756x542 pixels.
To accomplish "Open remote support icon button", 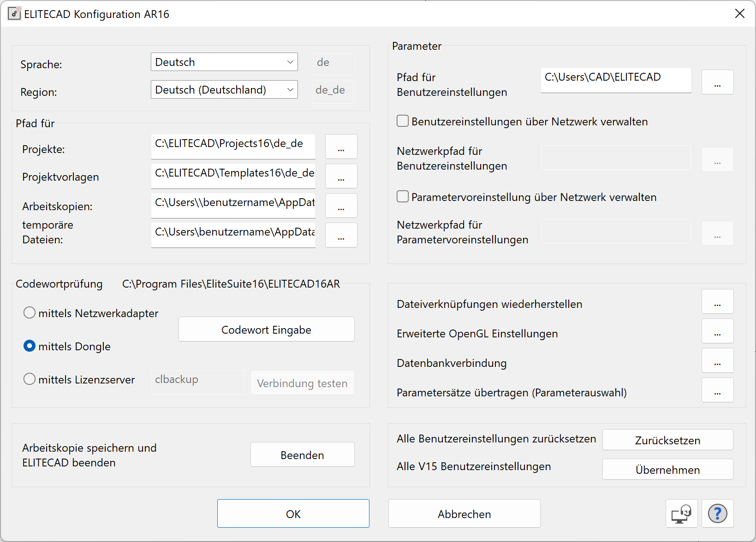I will [681, 513].
